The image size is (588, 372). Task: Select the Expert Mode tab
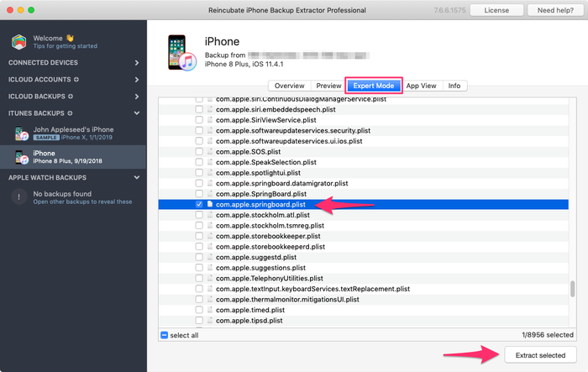374,86
